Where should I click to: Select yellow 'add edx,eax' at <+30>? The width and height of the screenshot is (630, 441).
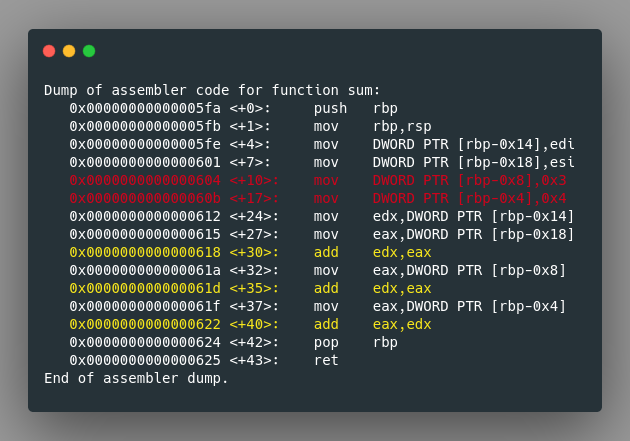pyautogui.click(x=250, y=252)
